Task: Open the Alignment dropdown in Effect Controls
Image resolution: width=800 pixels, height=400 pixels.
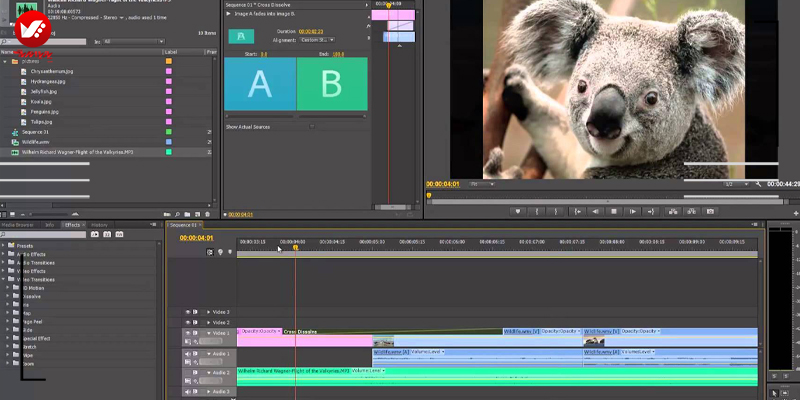Action: [317, 40]
